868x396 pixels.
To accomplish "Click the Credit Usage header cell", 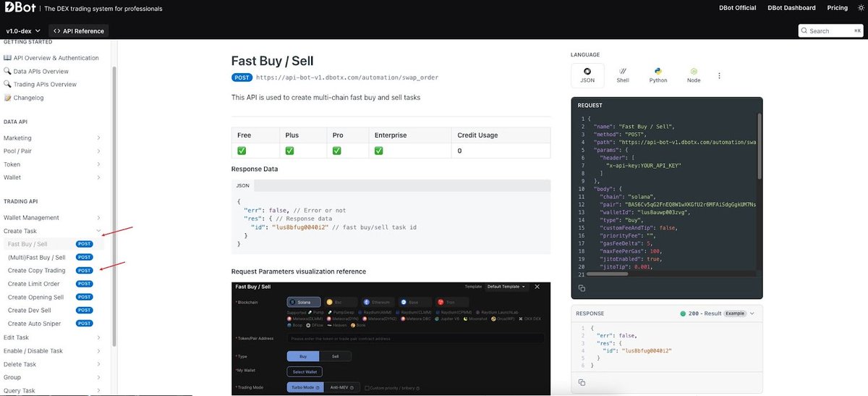I will pyautogui.click(x=500, y=135).
